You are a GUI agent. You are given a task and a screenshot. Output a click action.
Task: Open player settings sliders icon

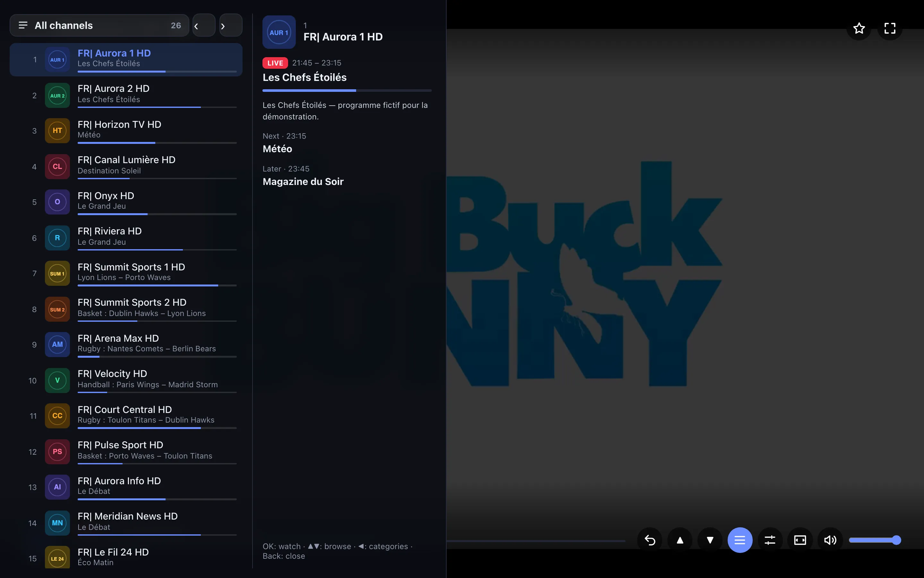tap(770, 540)
